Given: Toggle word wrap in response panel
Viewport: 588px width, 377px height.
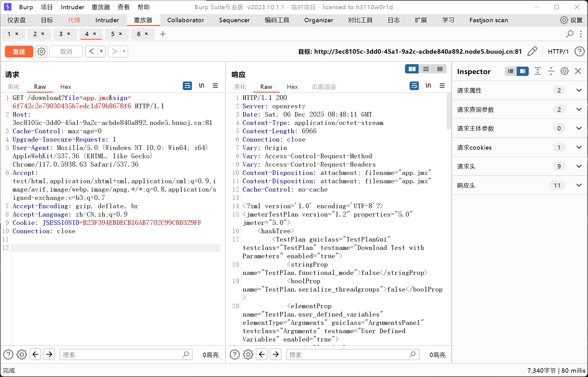Looking at the screenshot, I should (414, 86).
